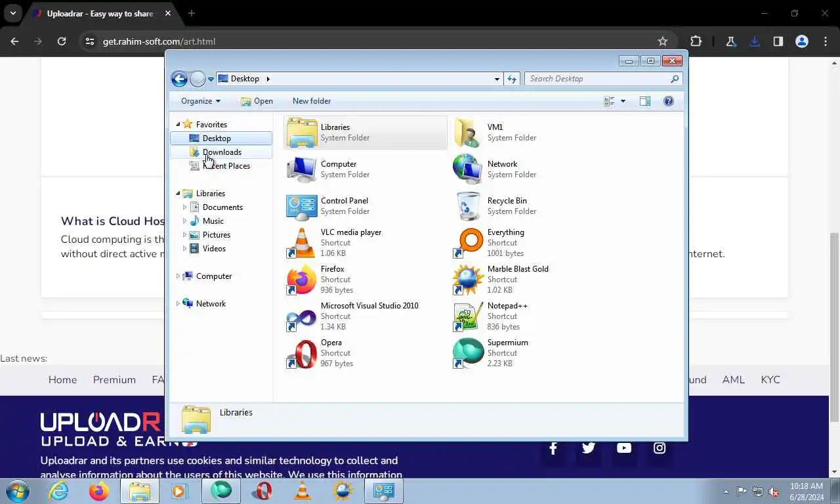Click New folder in toolbar
The width and height of the screenshot is (840, 504).
pyautogui.click(x=312, y=101)
